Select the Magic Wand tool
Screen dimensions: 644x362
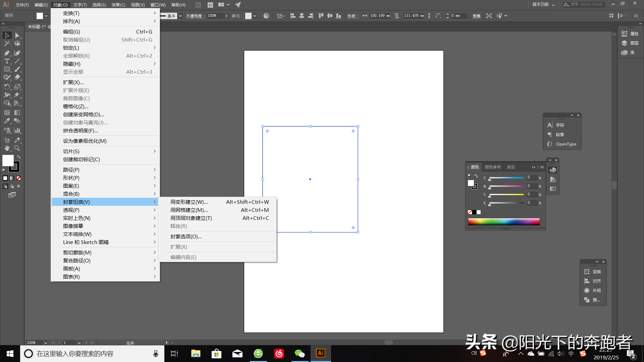coord(7,44)
